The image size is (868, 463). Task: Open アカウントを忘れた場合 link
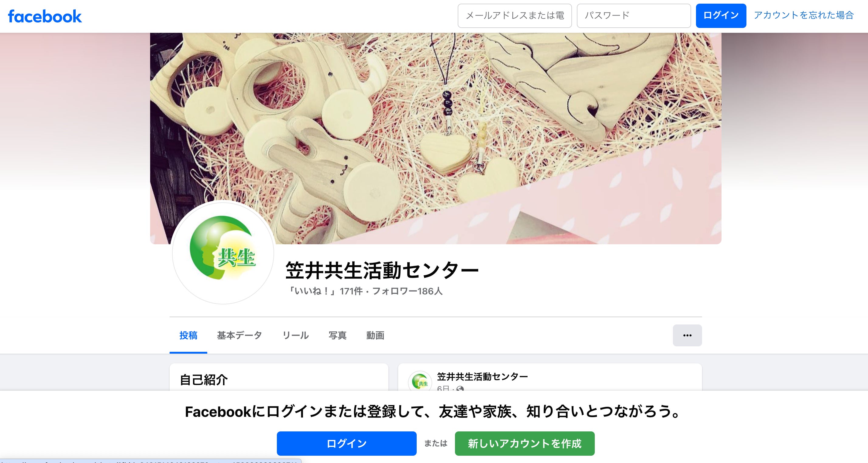[804, 15]
